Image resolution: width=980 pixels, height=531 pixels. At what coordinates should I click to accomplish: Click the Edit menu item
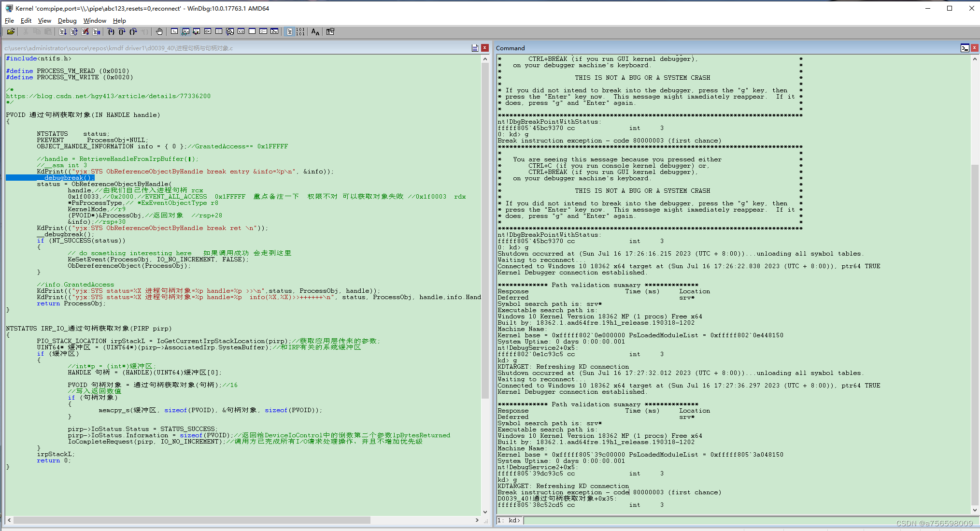(x=26, y=21)
